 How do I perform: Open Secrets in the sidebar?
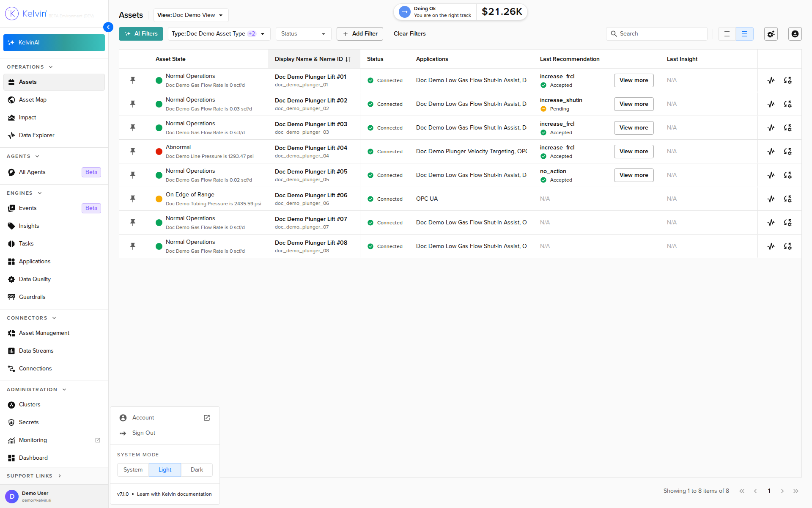pos(54,422)
